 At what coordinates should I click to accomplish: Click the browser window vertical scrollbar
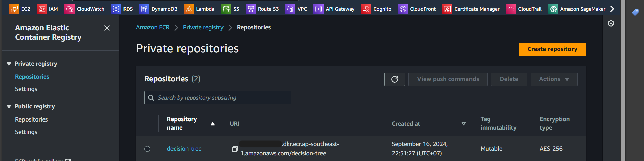click(623, 80)
